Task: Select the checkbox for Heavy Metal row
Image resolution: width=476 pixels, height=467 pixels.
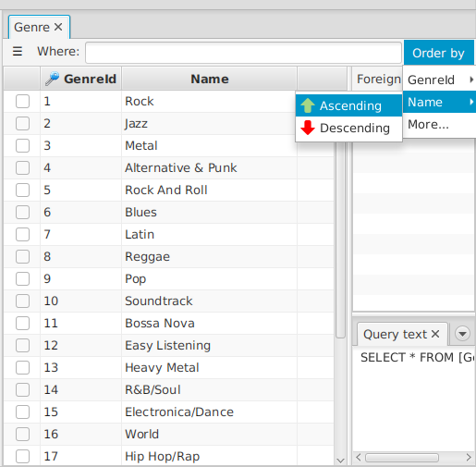Action: coord(22,367)
